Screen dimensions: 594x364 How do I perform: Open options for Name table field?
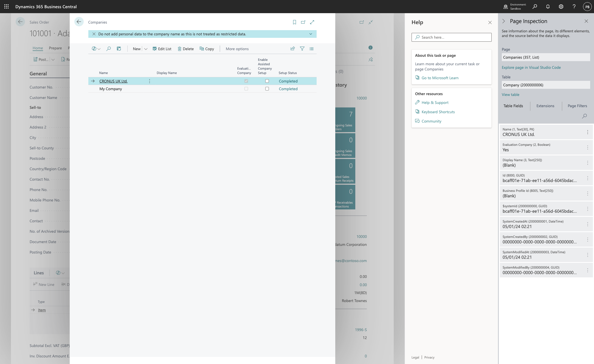coord(588,132)
